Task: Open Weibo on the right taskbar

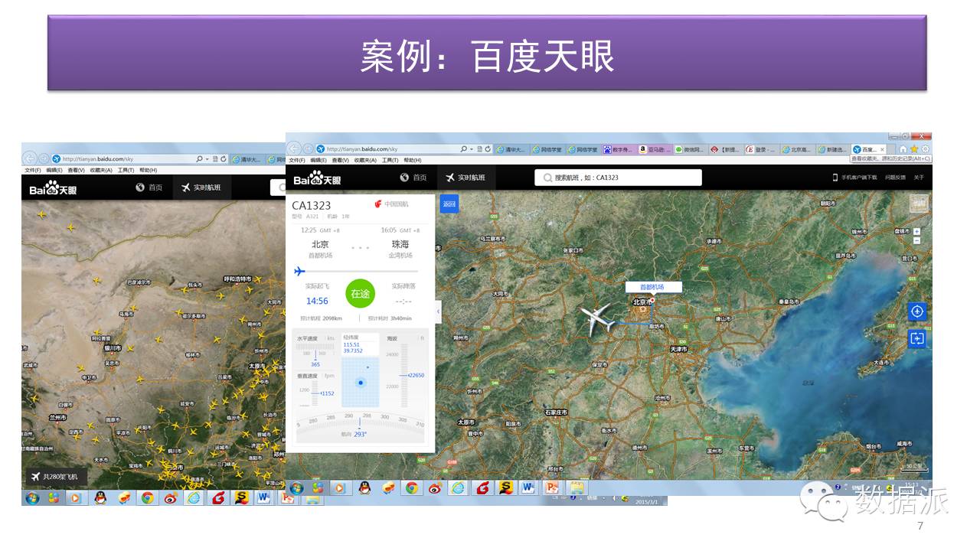Action: point(435,487)
